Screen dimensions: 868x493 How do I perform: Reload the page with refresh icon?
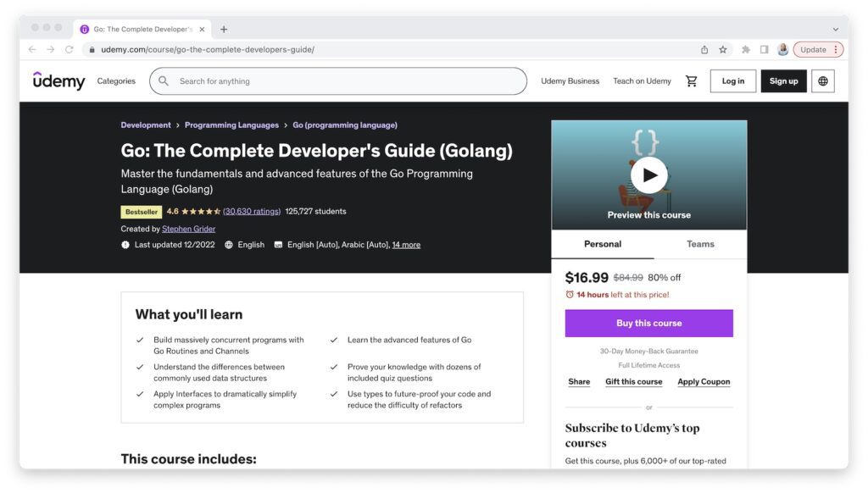tap(70, 49)
